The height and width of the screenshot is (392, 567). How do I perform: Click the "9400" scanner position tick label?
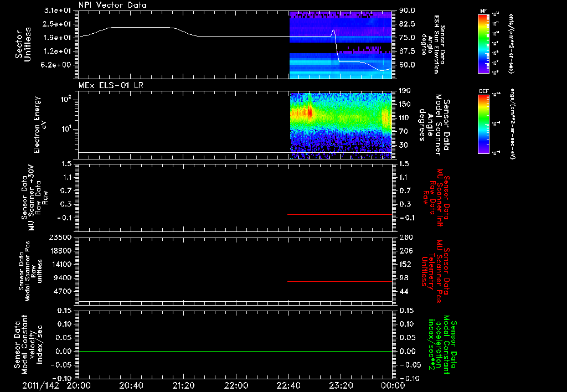point(62,278)
